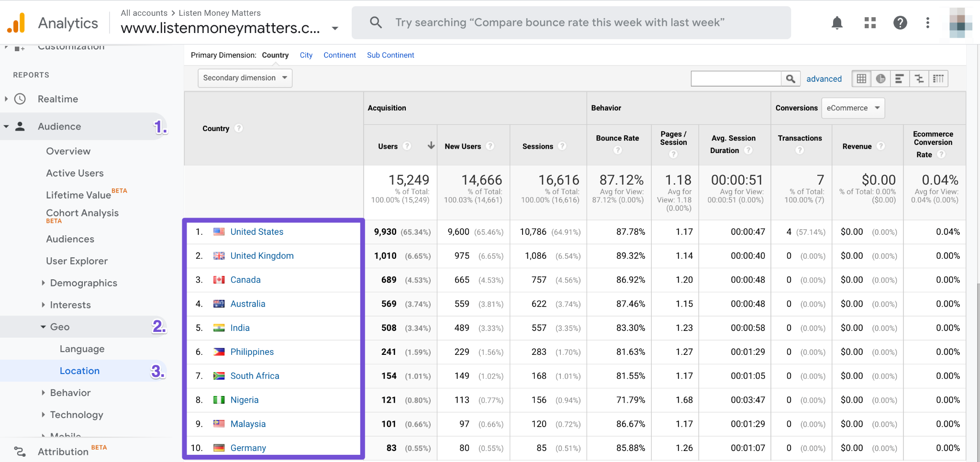This screenshot has width=980, height=462.
Task: Click the table filter search button
Action: pos(791,78)
